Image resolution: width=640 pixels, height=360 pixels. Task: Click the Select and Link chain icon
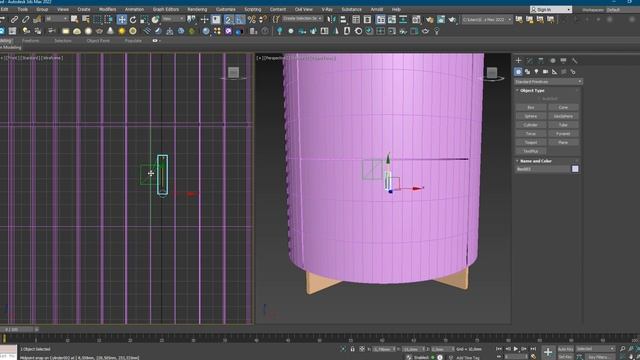click(x=14, y=19)
